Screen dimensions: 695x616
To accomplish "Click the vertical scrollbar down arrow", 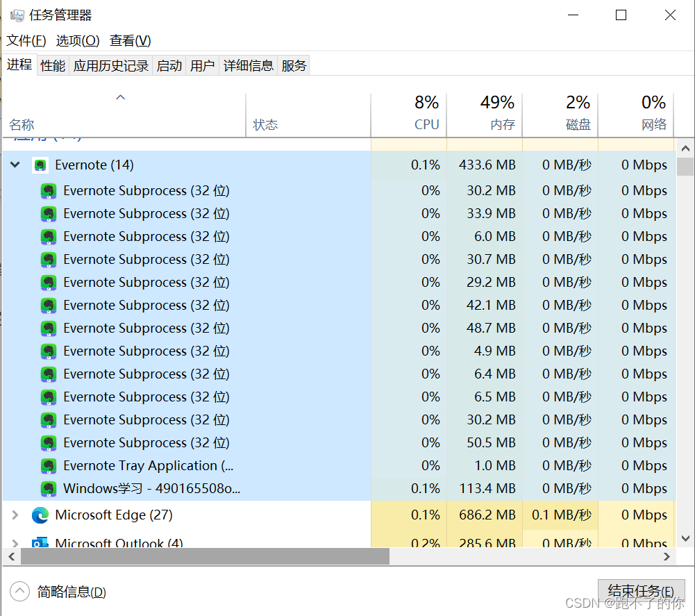I will [x=685, y=539].
